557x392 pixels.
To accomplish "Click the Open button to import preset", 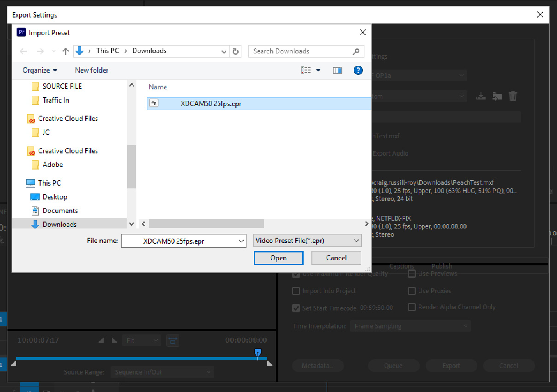I will pos(278,258).
